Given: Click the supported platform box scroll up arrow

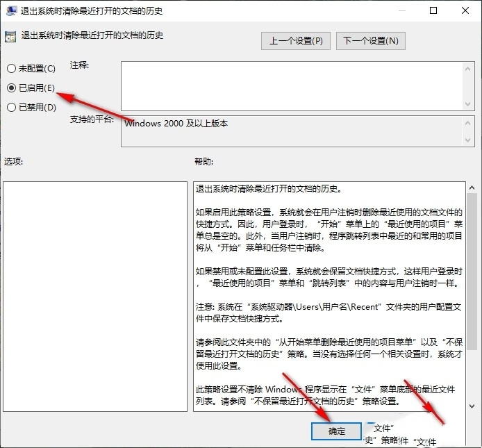Looking at the screenshot, I should pos(467,124).
